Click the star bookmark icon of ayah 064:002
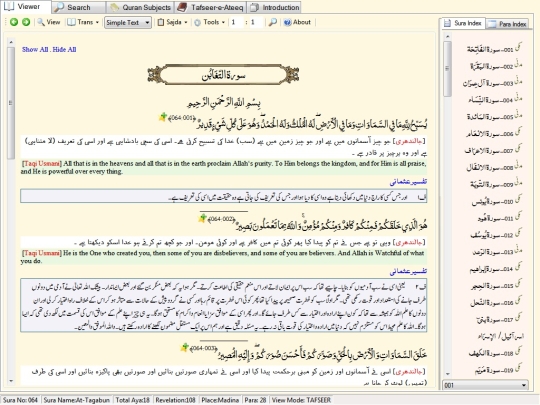This screenshot has height=405, width=540. click(202, 218)
